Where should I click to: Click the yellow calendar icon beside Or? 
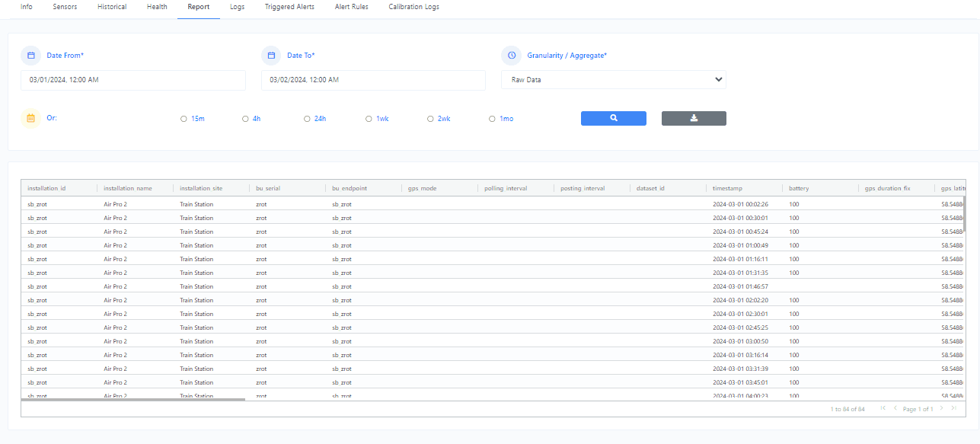click(31, 118)
